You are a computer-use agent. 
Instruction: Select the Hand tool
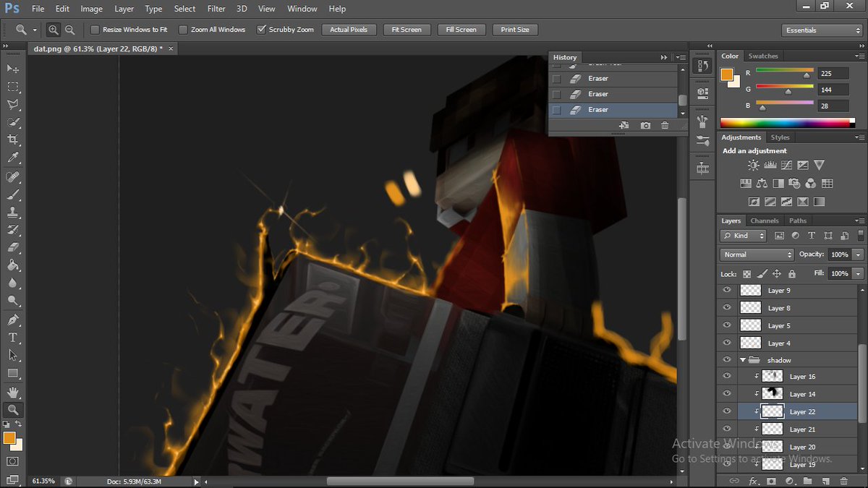click(x=13, y=393)
